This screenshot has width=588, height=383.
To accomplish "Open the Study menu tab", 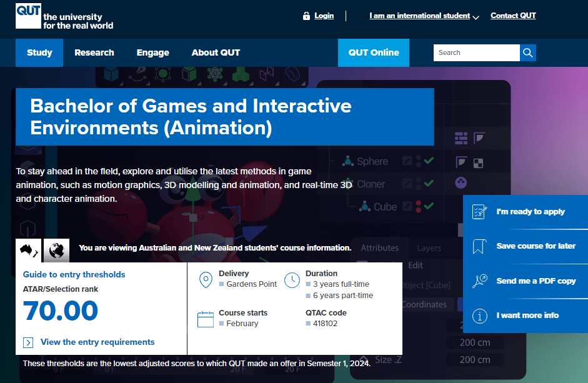I will click(39, 52).
